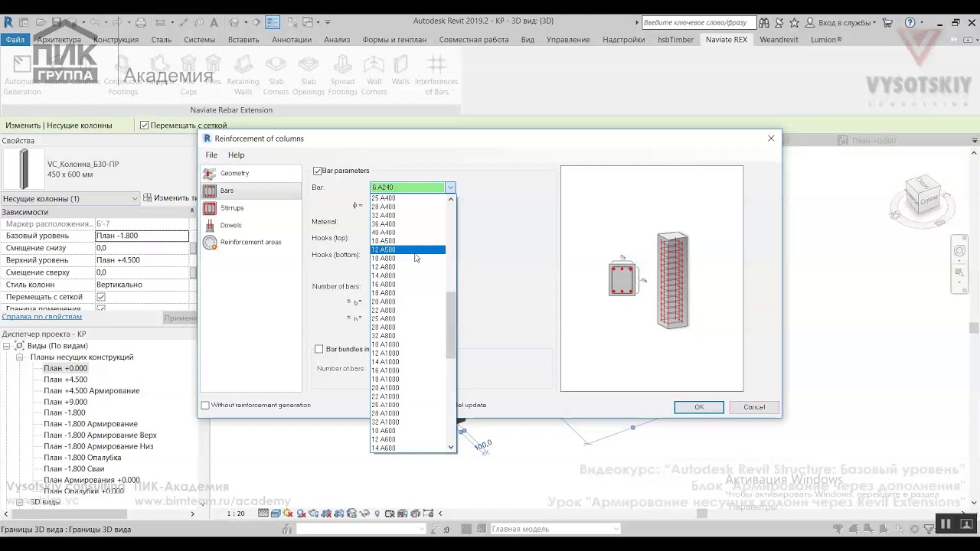
Task: Switch to the 'hsbTimber' ribbon tab
Action: pos(675,40)
